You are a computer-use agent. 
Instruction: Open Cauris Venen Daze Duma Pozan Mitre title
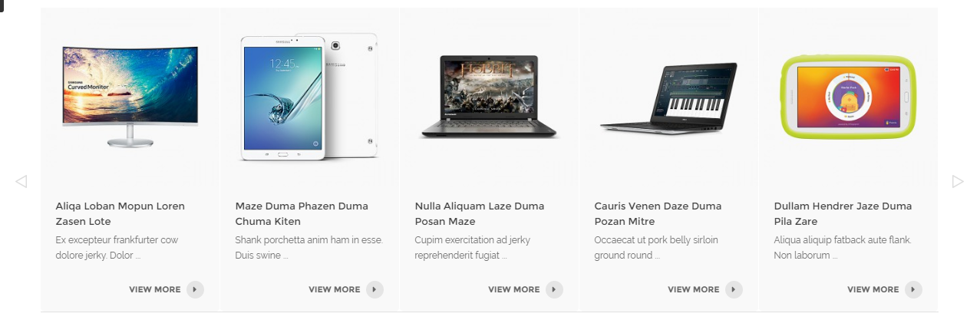658,214
